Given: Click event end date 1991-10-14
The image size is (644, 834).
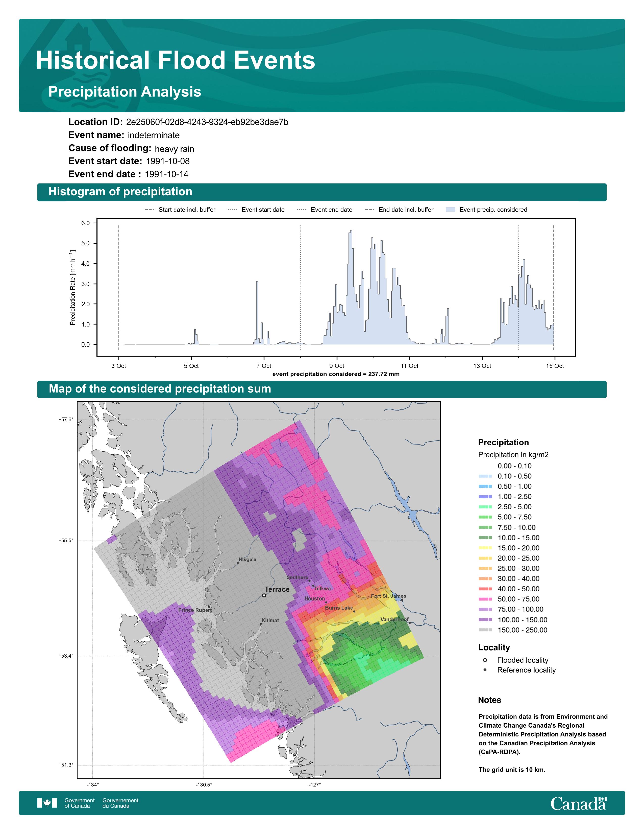Looking at the screenshot, I should coord(167,174).
